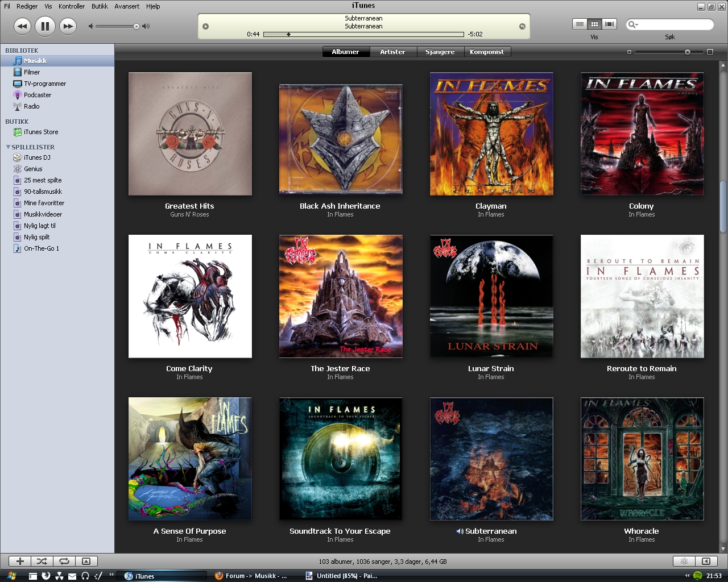Switch to list view
This screenshot has height=582, width=728.
click(x=580, y=24)
